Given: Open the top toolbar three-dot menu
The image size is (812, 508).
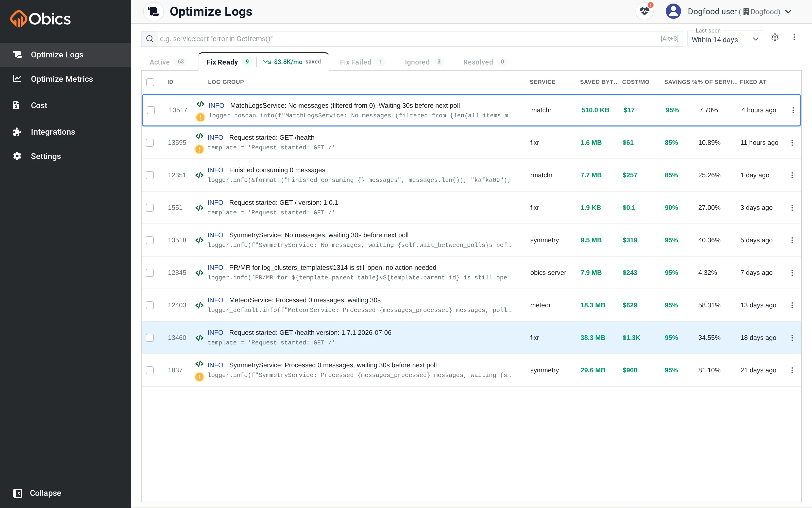Looking at the screenshot, I should tap(794, 37).
